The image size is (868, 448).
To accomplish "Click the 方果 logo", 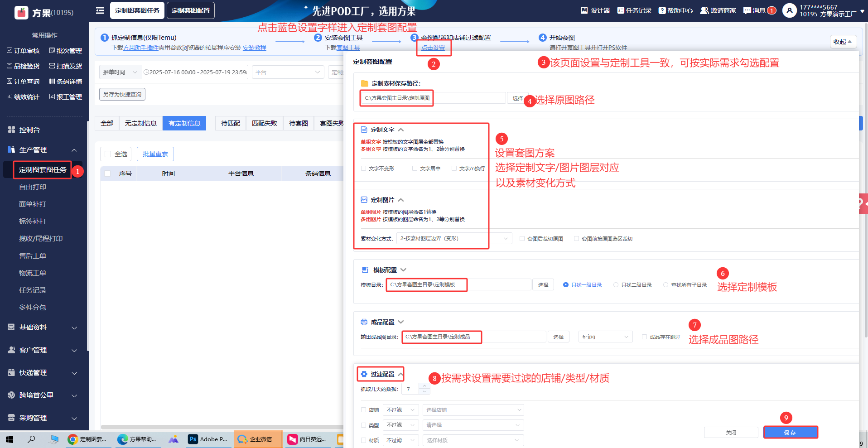I will (x=21, y=12).
